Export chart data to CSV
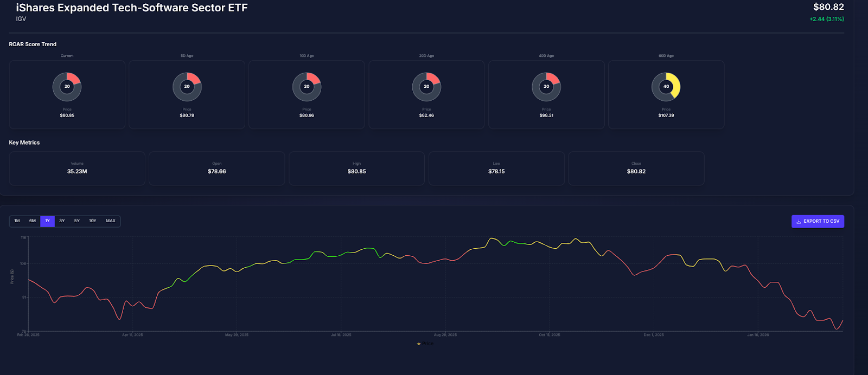This screenshot has height=375, width=868. coord(818,221)
